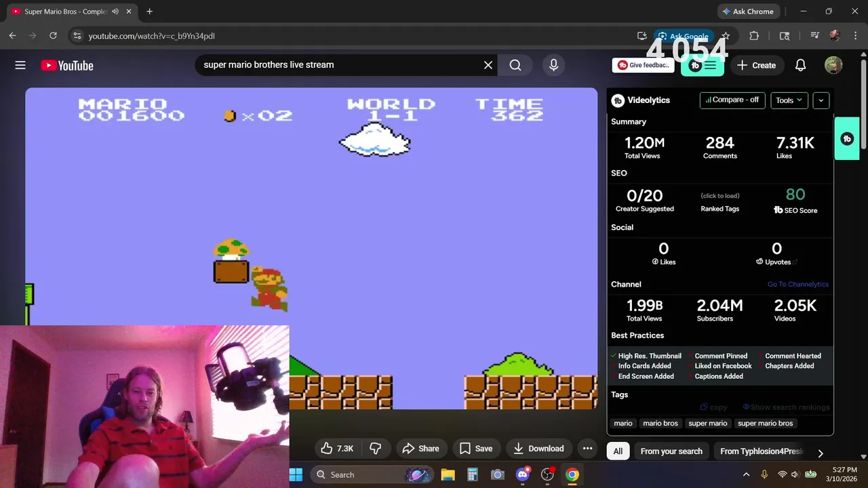Open Go To Channelytics link
868x488 pixels.
click(x=797, y=285)
